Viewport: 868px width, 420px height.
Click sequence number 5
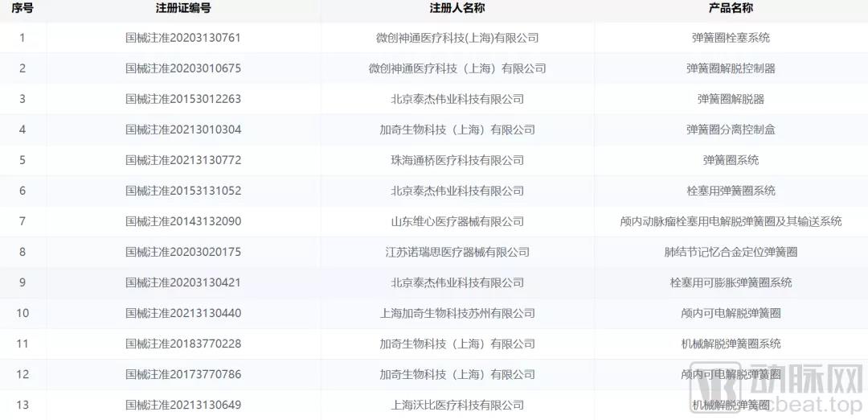[23, 160]
